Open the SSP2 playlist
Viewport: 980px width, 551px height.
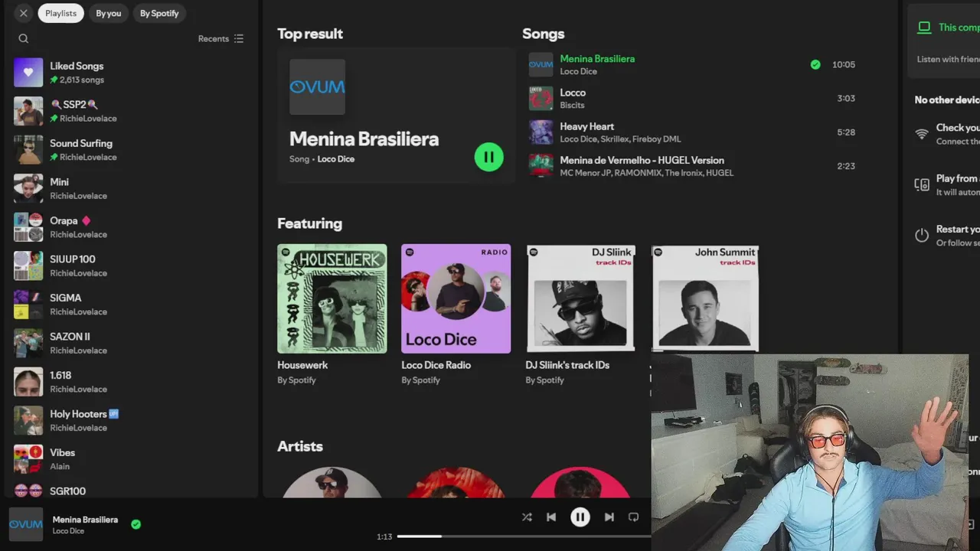pyautogui.click(x=130, y=111)
